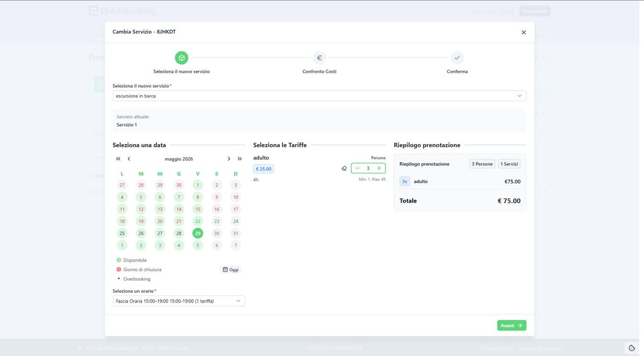Viewport: 644px width, 356px height.
Task: Increase adulto persons with plus button
Action: click(x=379, y=168)
